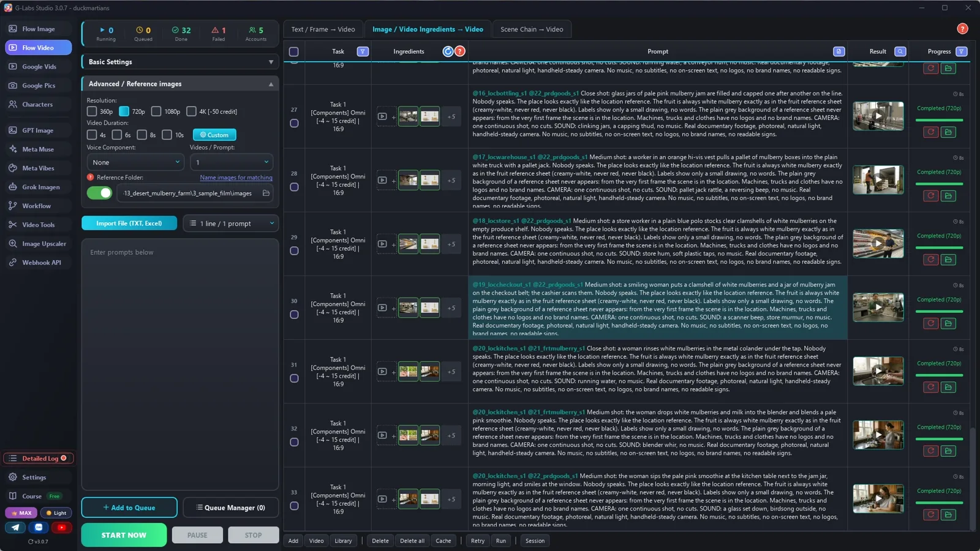Play result thumbnail for row 32
Screen dimensions: 980x551
[x=878, y=435]
